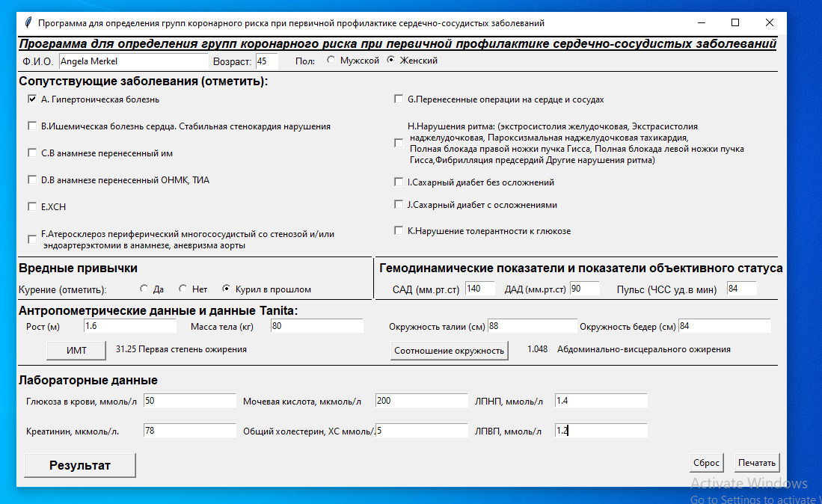Image resolution: width=822 pixels, height=504 pixels.
Task: Enable checkbox B Ишемическая болезнь сердца
Action: pyautogui.click(x=31, y=126)
